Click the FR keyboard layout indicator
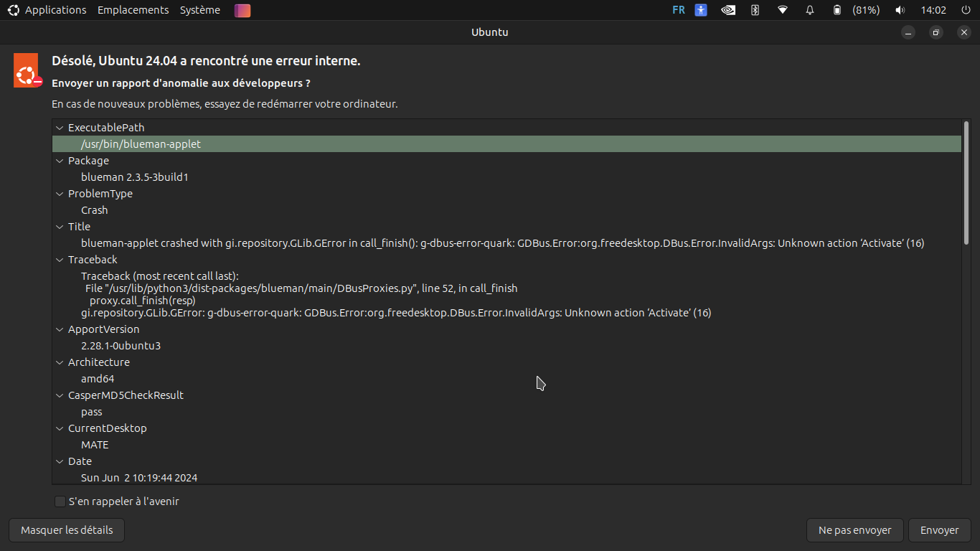The image size is (980, 551). [x=678, y=10]
